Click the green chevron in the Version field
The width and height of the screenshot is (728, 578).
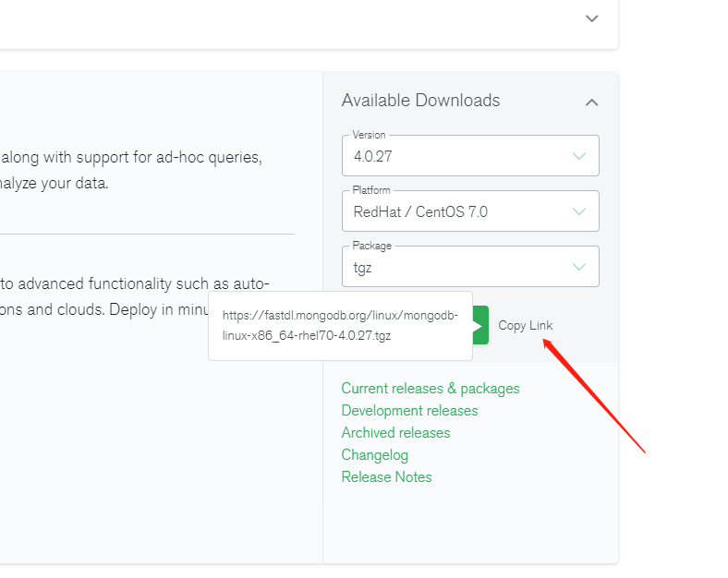579,156
